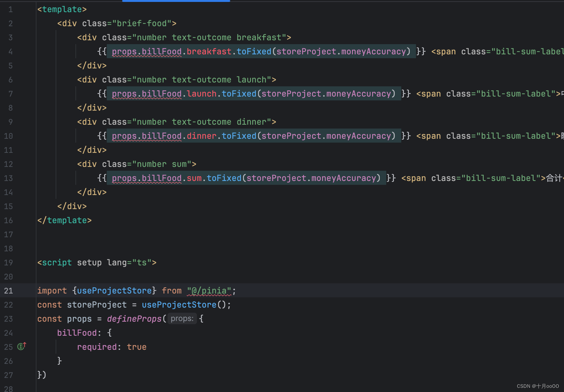Click line number 4 in the gutter
The width and height of the screenshot is (564, 392).
pyautogui.click(x=11, y=51)
